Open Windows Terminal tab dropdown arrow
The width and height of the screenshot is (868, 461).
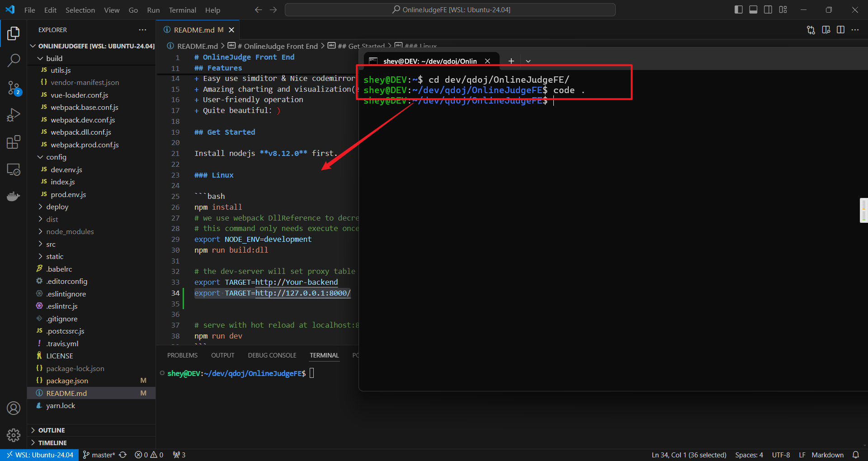[528, 61]
